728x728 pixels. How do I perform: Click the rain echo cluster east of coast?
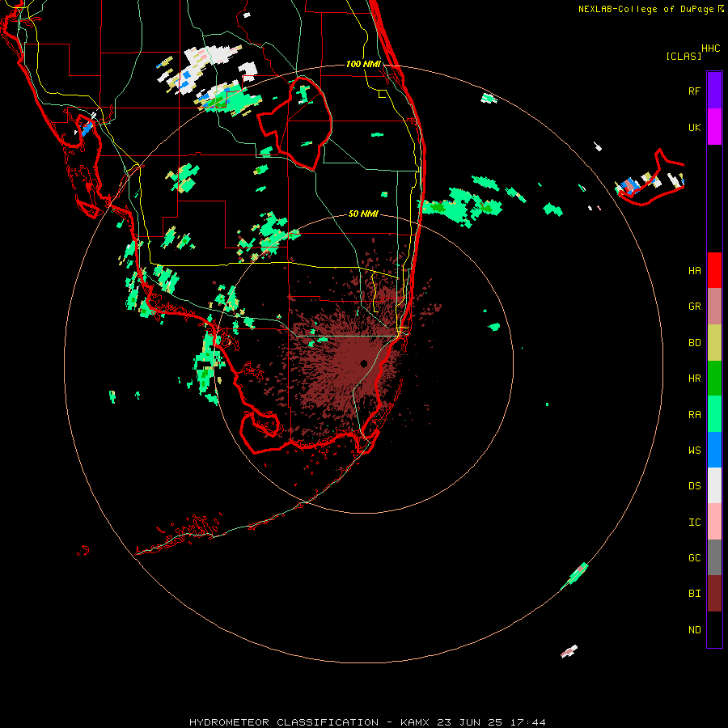pyautogui.click(x=461, y=205)
